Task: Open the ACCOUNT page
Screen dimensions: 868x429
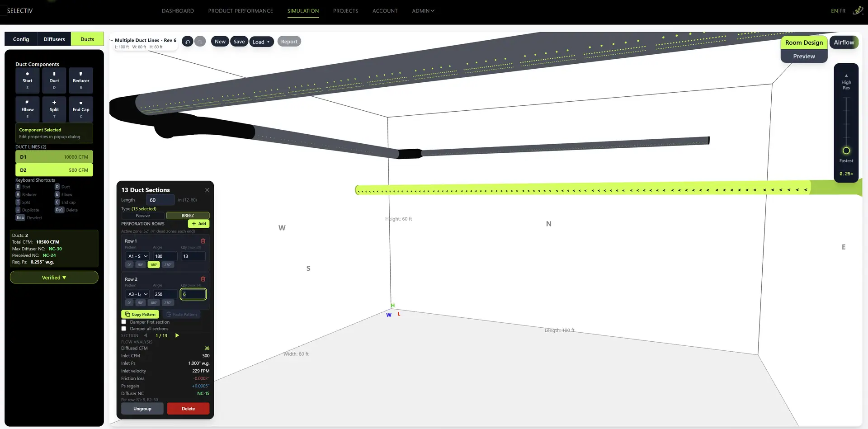Action: click(x=385, y=10)
